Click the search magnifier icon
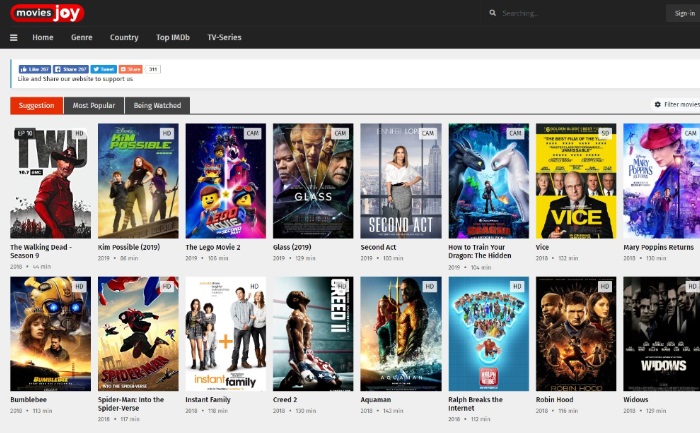Image resolution: width=700 pixels, height=433 pixels. (x=492, y=13)
